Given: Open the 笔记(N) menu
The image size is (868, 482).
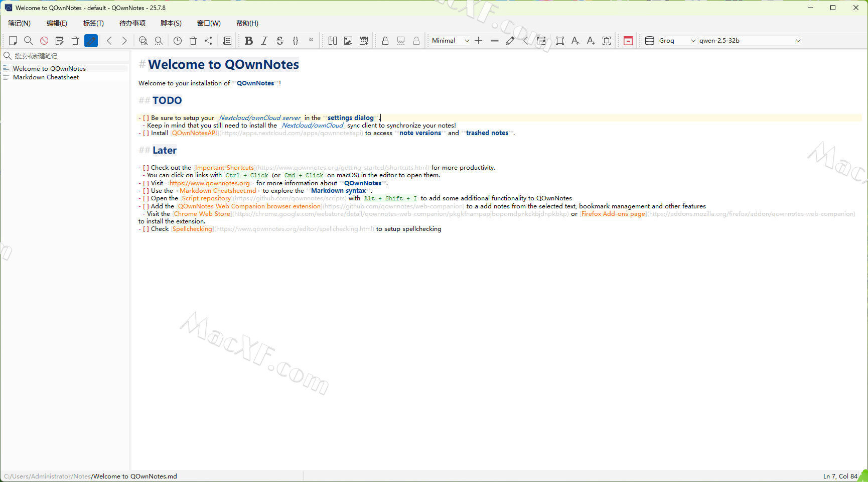Looking at the screenshot, I should (19, 23).
